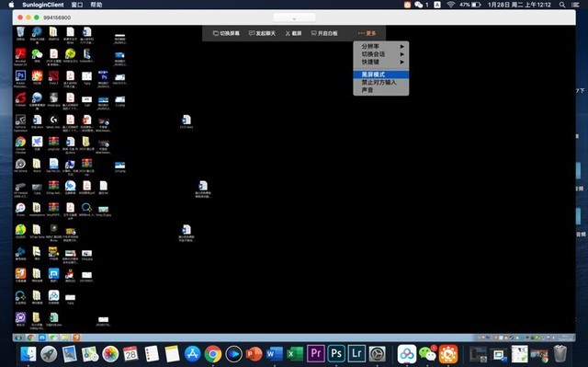Open chat with 发起聊天 button

262,33
